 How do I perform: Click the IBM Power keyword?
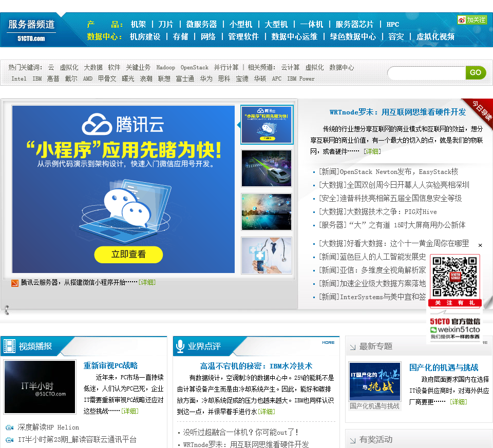pos(301,79)
